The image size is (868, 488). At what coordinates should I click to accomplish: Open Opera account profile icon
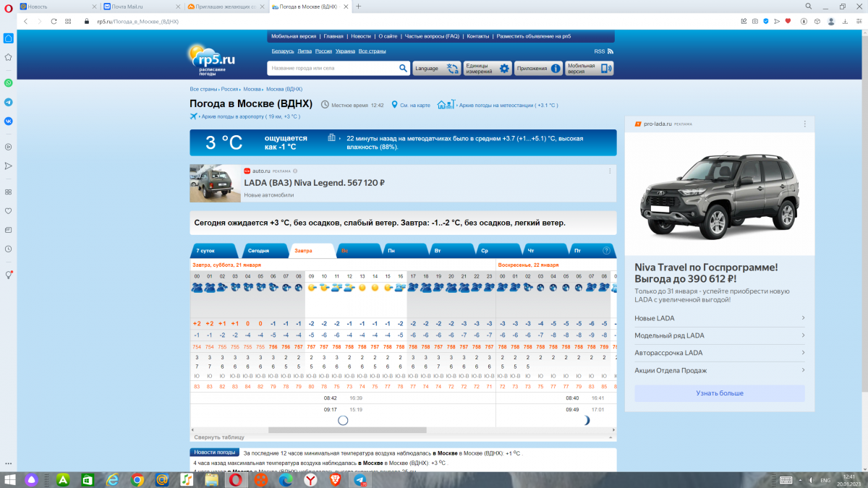coord(831,21)
